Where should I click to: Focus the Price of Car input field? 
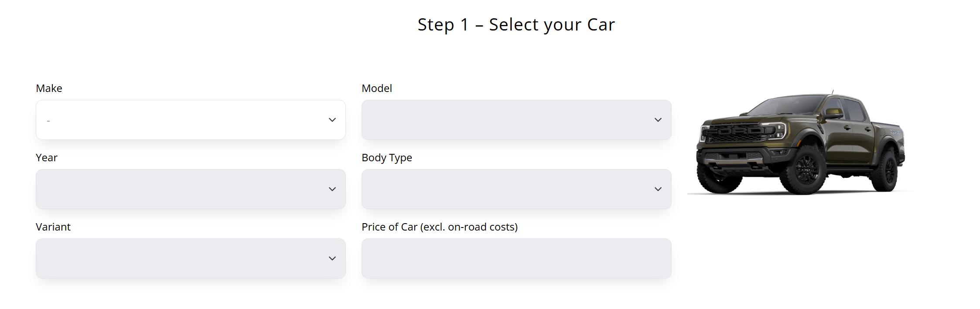[516, 258]
